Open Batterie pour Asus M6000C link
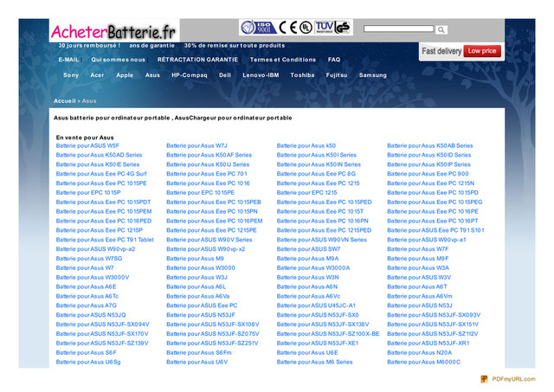This screenshot has width=554, height=392. [424, 362]
